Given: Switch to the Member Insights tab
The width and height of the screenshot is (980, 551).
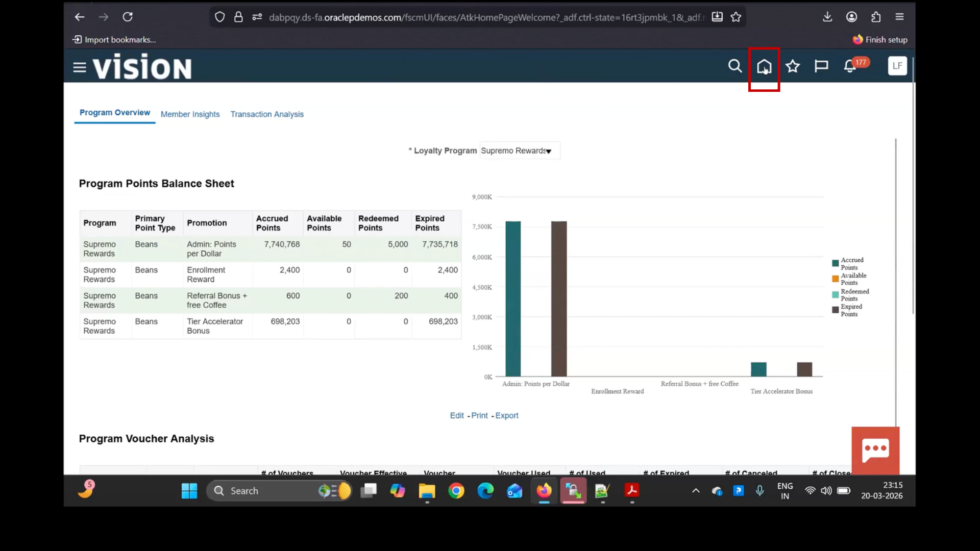Looking at the screenshot, I should coord(190,114).
